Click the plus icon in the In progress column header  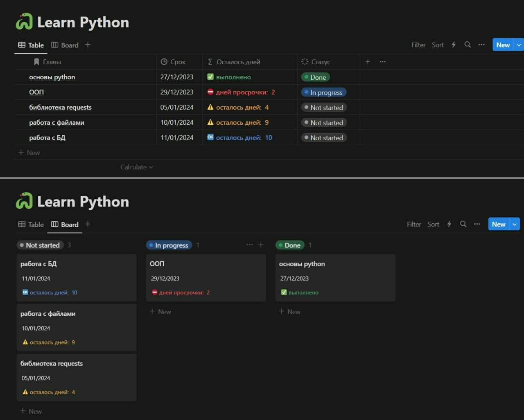click(x=261, y=245)
